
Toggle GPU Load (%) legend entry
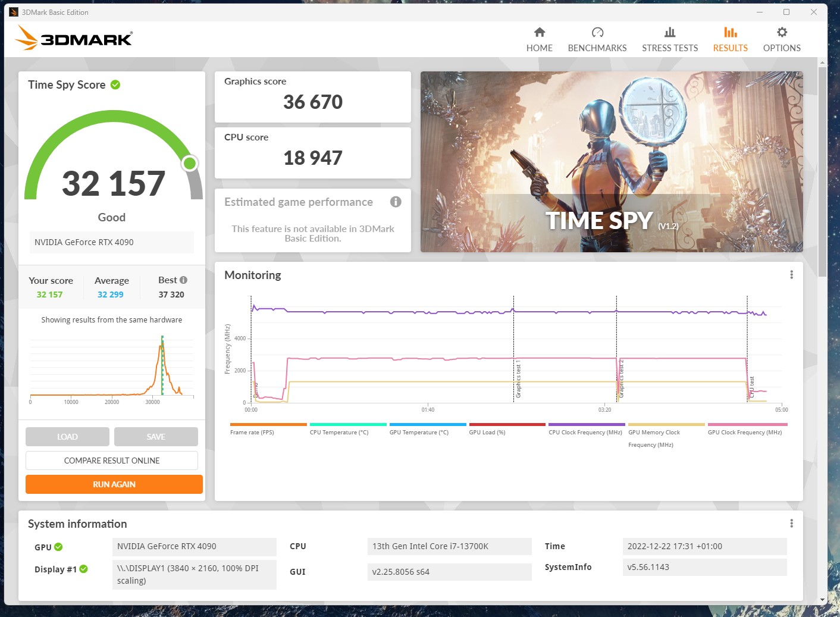507,429
